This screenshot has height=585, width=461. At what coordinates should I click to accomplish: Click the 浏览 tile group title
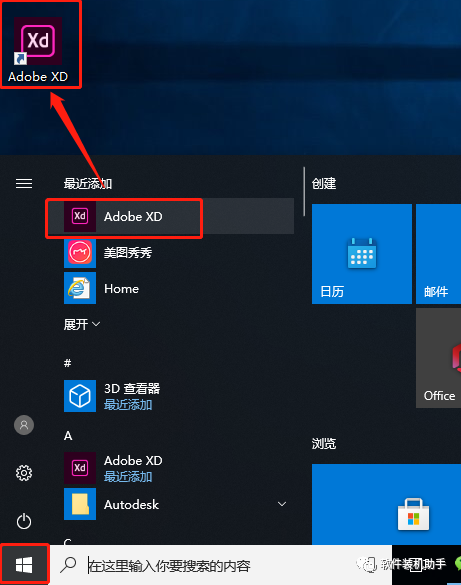[x=324, y=444]
